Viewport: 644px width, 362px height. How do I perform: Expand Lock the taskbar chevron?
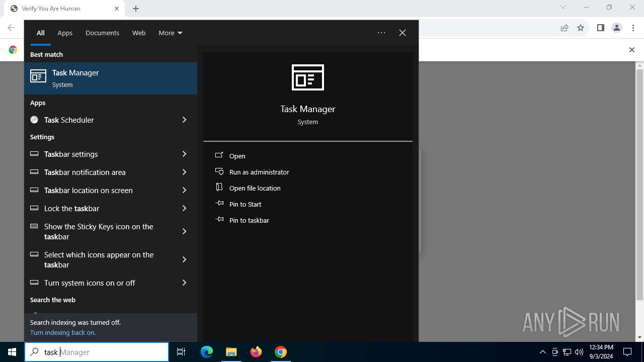(184, 208)
